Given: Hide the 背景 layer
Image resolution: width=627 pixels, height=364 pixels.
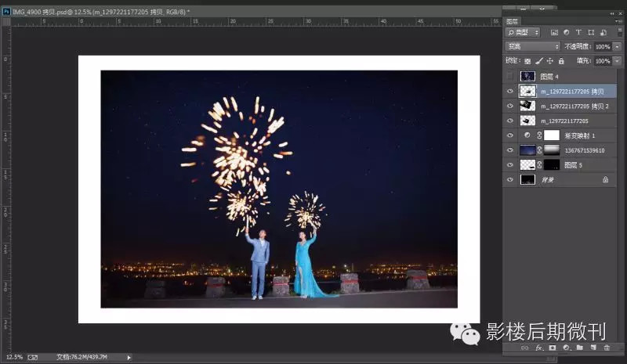Looking at the screenshot, I should [510, 180].
